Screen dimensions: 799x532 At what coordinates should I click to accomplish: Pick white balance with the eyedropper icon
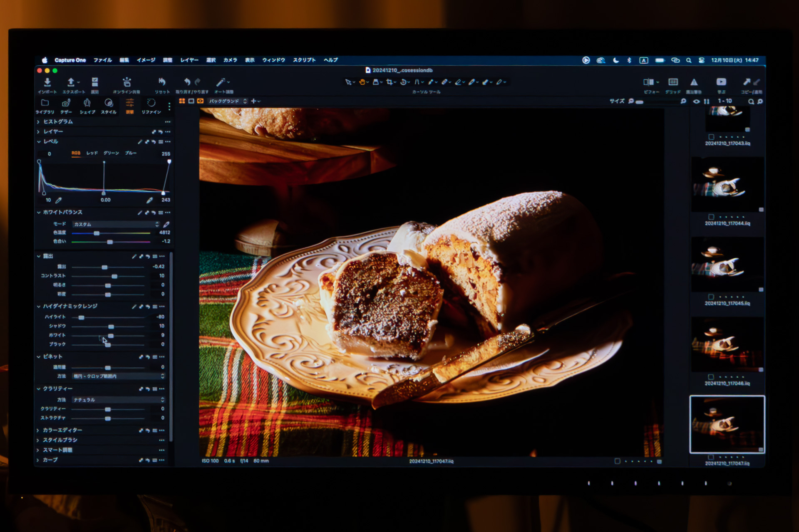[x=166, y=224]
